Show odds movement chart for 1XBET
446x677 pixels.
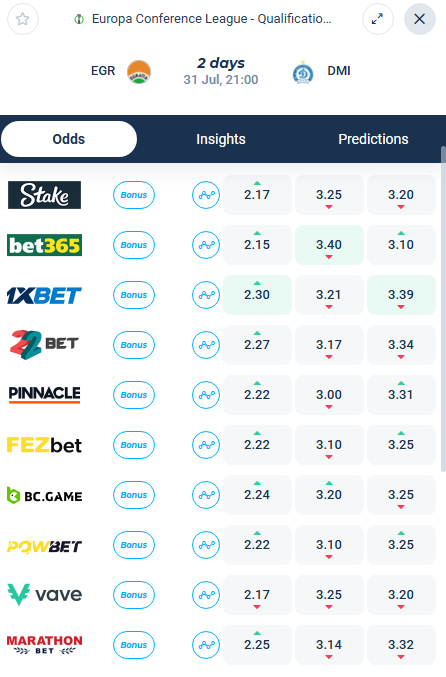pyautogui.click(x=206, y=295)
